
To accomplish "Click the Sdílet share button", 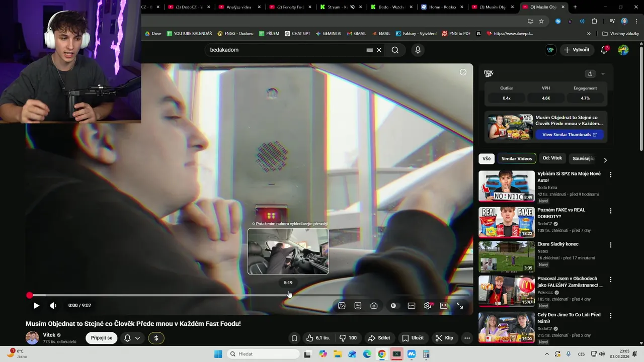I will pyautogui.click(x=379, y=338).
